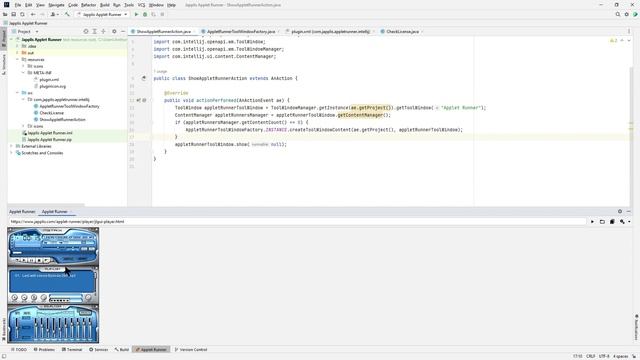Screen dimensions: 640x360
Task: Open the Build tool window button
Action: pyautogui.click(x=122, y=350)
